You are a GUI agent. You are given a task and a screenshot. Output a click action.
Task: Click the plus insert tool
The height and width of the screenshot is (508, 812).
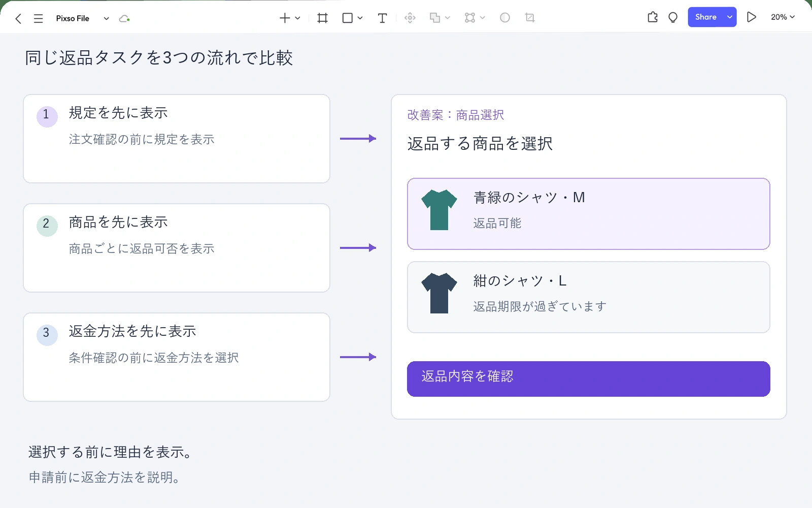[x=285, y=18]
